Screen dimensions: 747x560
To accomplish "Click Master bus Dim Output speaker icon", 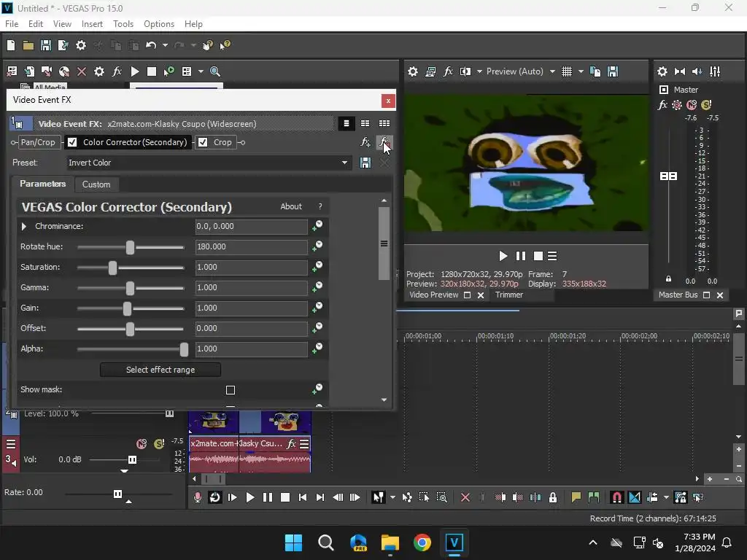I will pos(697,71).
